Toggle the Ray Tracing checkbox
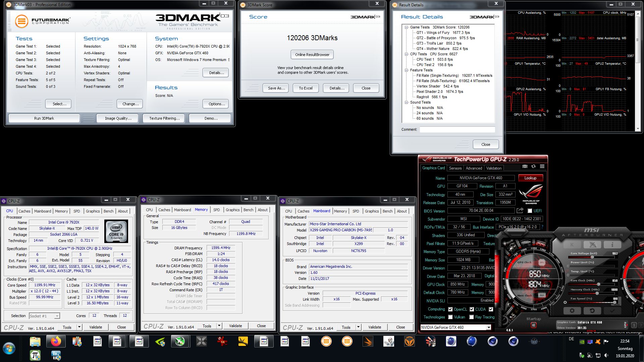Viewport: 644px width, 362px height. click(472, 317)
